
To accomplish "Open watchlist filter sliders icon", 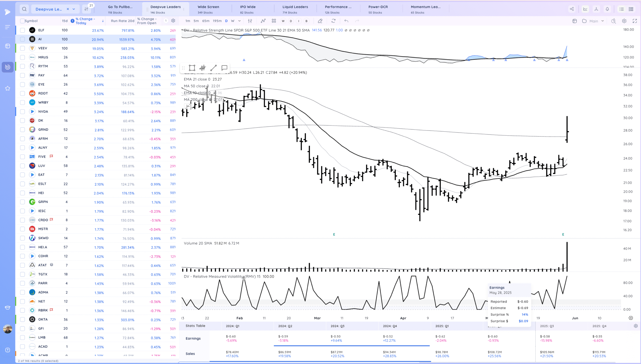I will click(86, 9).
